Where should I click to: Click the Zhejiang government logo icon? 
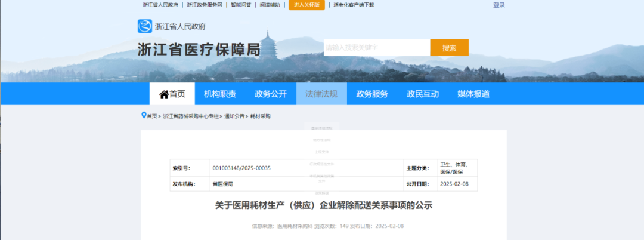144,26
